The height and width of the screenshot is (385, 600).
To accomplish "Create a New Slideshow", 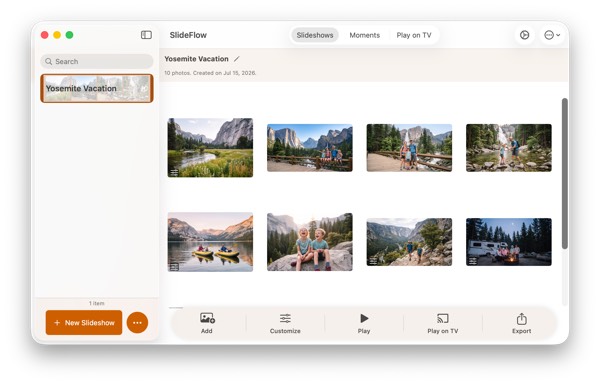I will coord(84,323).
